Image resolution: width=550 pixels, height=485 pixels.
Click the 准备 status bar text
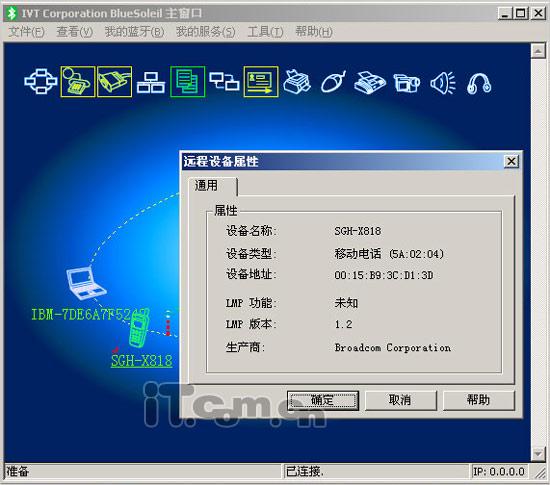[17, 471]
